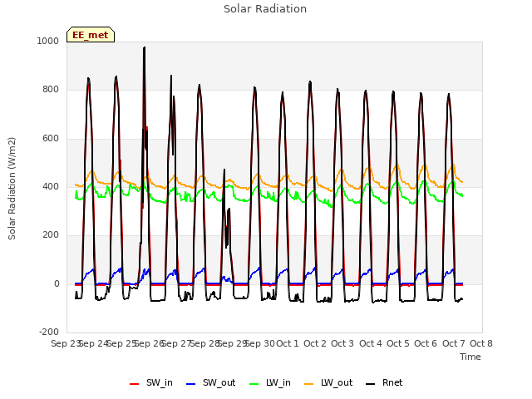
Task: Click the 400 y-axis tick label
Action: [x=51, y=186]
